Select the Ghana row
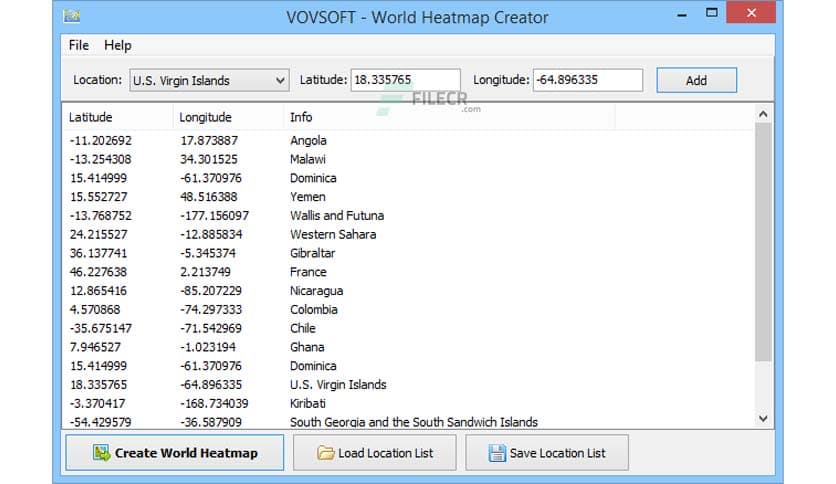 click(x=408, y=347)
